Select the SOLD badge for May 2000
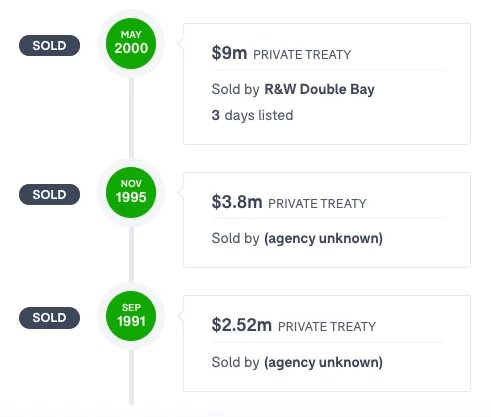Screen dimensions: 491x417 49,45
